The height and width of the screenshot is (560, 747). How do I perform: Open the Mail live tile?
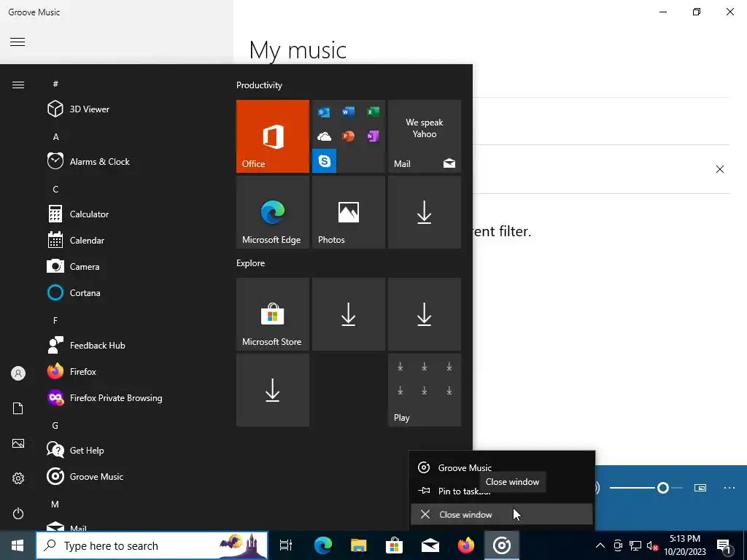tap(425, 136)
